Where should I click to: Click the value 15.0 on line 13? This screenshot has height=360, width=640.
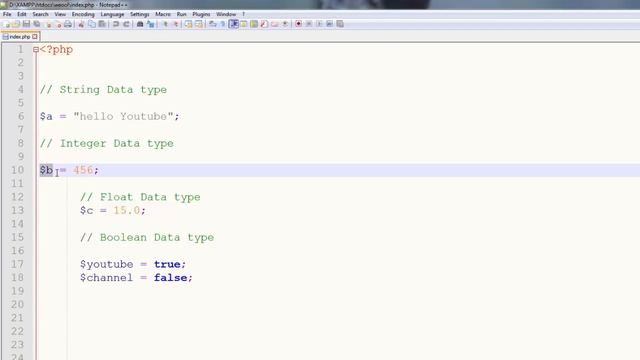(x=127, y=211)
